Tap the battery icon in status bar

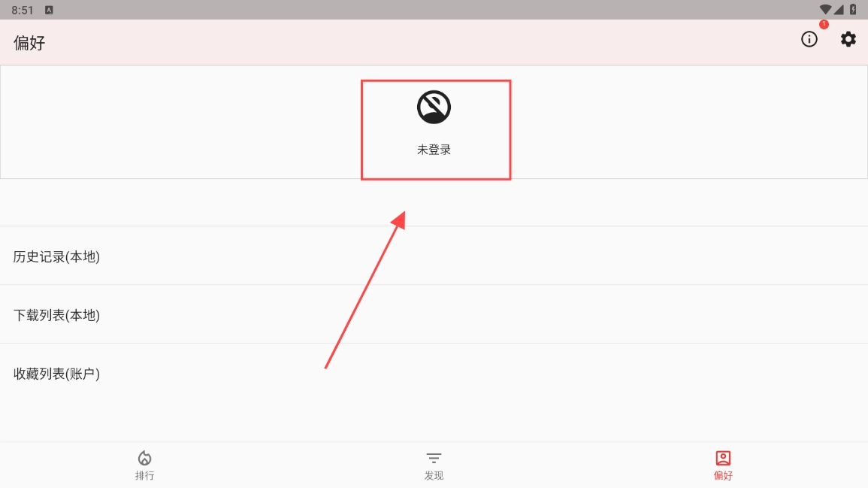click(853, 10)
